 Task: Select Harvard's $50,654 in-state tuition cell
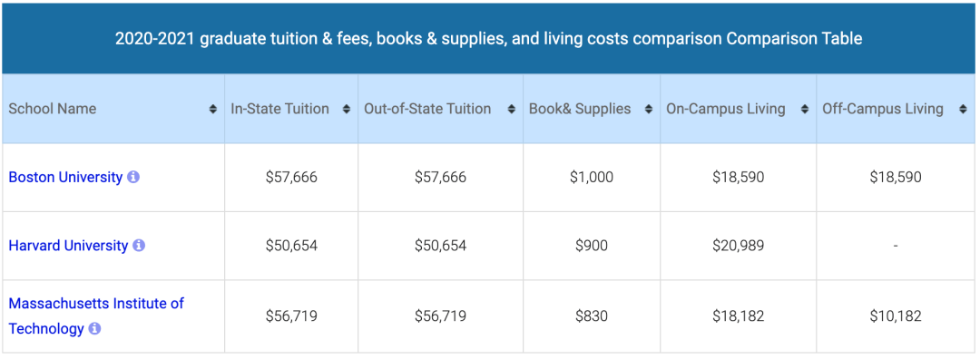(x=291, y=246)
